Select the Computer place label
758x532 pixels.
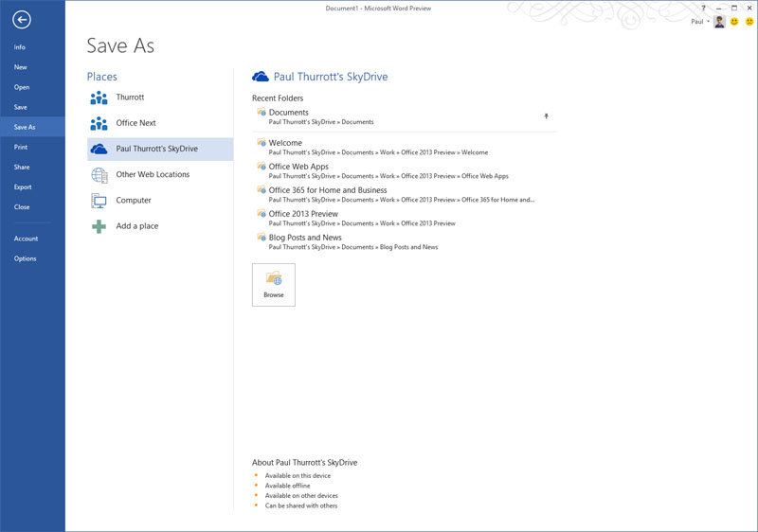tap(134, 201)
